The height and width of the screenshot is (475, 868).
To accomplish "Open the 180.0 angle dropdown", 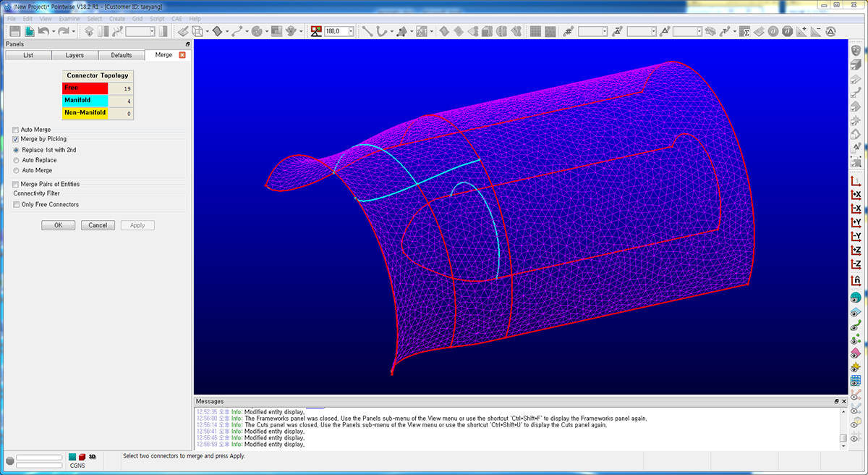I will [x=351, y=31].
